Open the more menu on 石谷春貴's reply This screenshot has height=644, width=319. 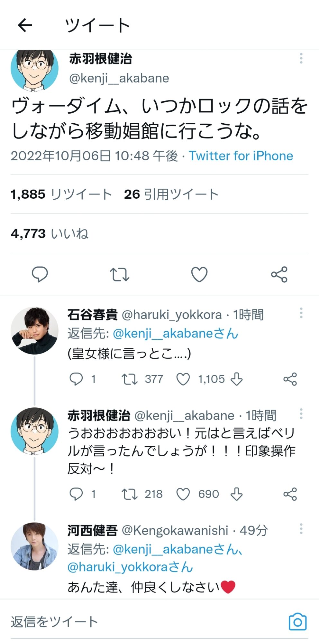301,313
